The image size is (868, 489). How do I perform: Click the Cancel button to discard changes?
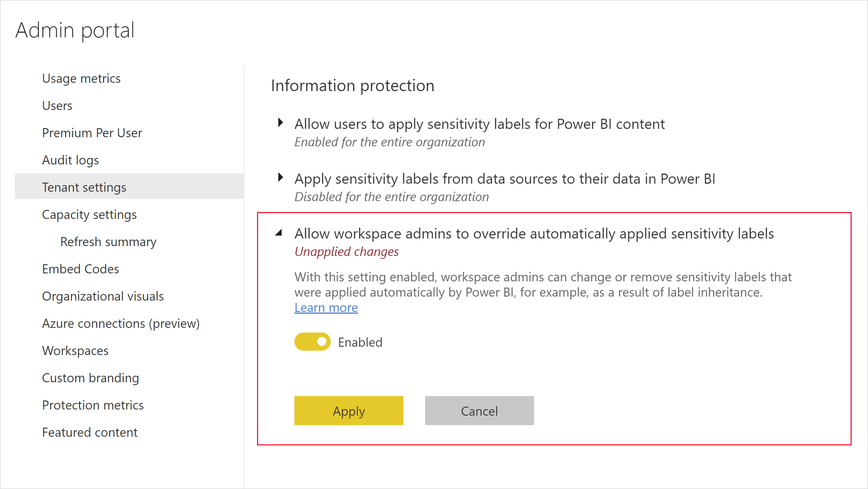[x=479, y=411]
